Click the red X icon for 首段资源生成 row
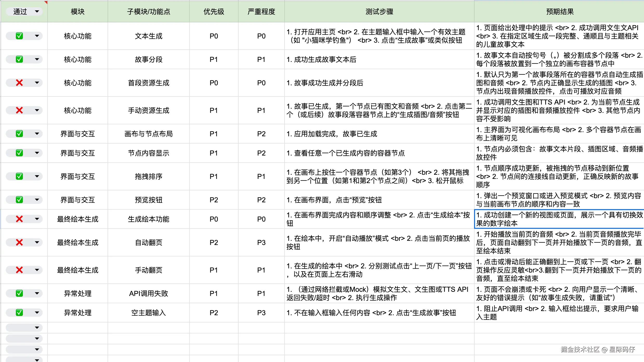Viewport: 644px width, 362px height. pos(19,83)
